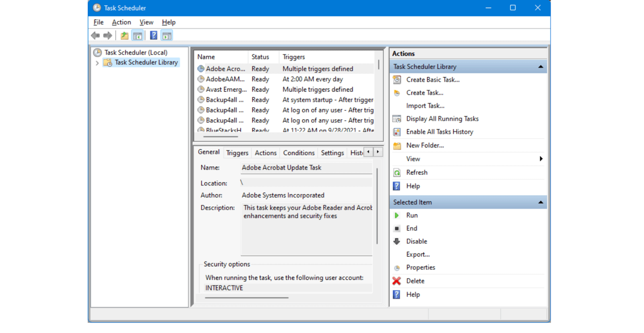Screen dimensions: 644x333
Task: Click the Back arrow in toolbar
Action: [95, 36]
